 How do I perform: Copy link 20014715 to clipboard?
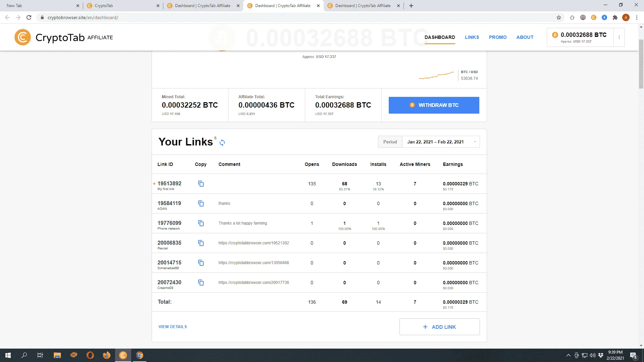click(x=201, y=263)
